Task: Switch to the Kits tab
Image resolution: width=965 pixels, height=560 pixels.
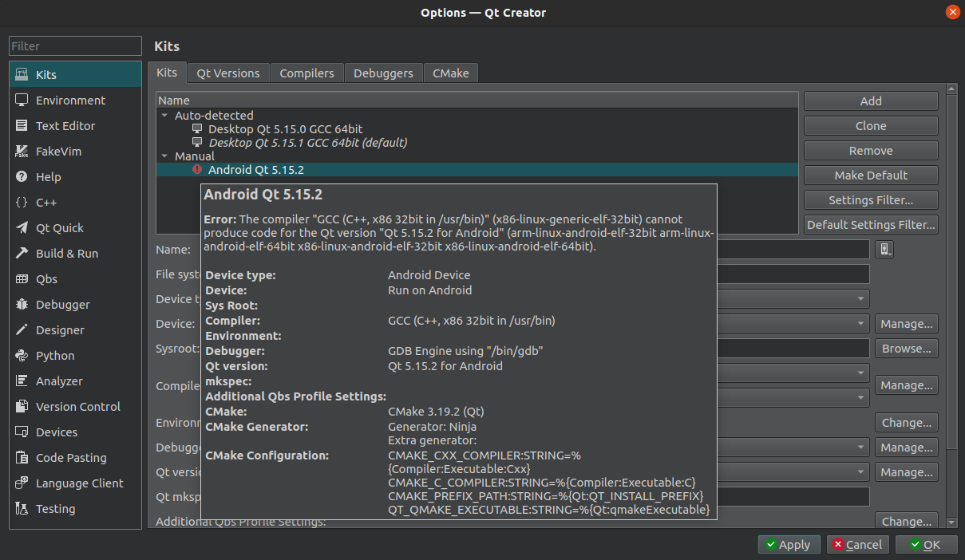Action: click(167, 72)
